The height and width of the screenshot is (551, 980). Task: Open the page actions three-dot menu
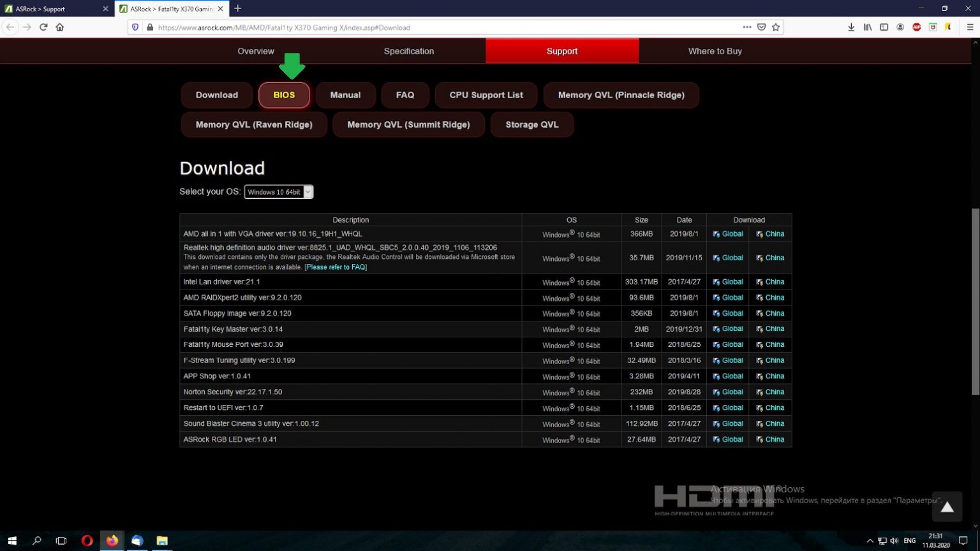[746, 27]
